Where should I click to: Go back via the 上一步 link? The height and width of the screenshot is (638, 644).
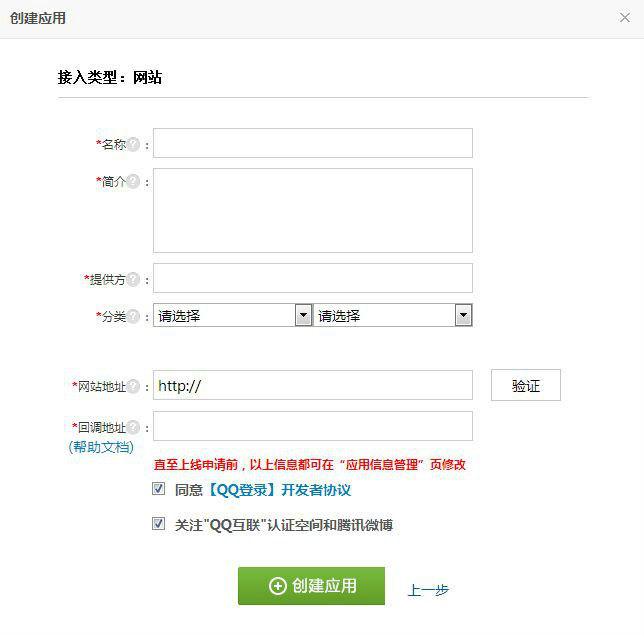428,590
